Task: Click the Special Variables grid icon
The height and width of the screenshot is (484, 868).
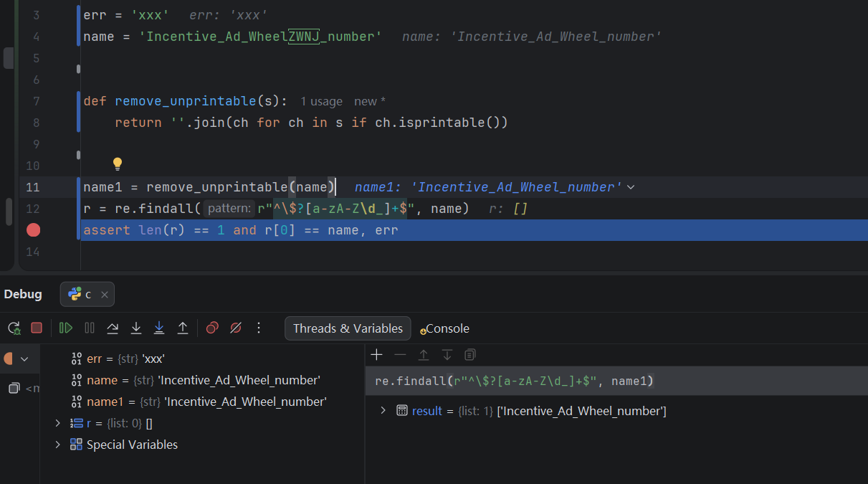Action: click(x=76, y=445)
